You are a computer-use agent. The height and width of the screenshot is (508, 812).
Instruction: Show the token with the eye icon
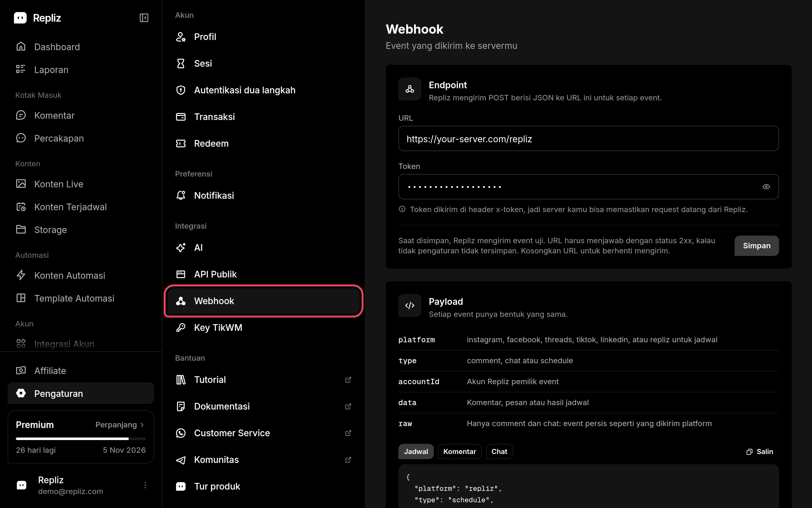[x=766, y=186]
